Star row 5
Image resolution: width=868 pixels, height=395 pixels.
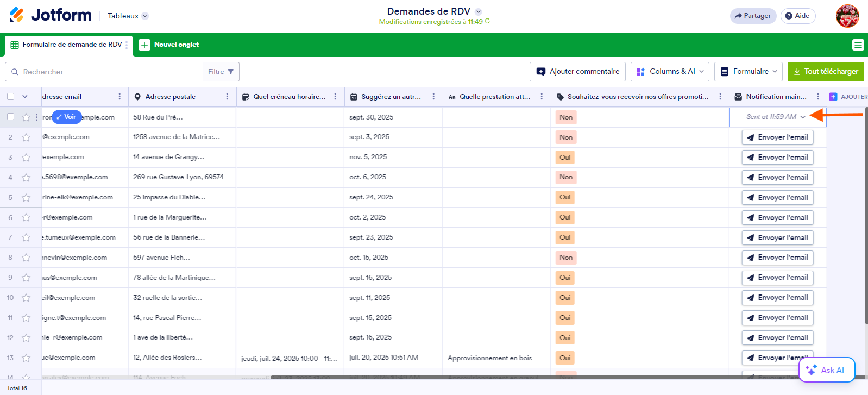point(26,198)
